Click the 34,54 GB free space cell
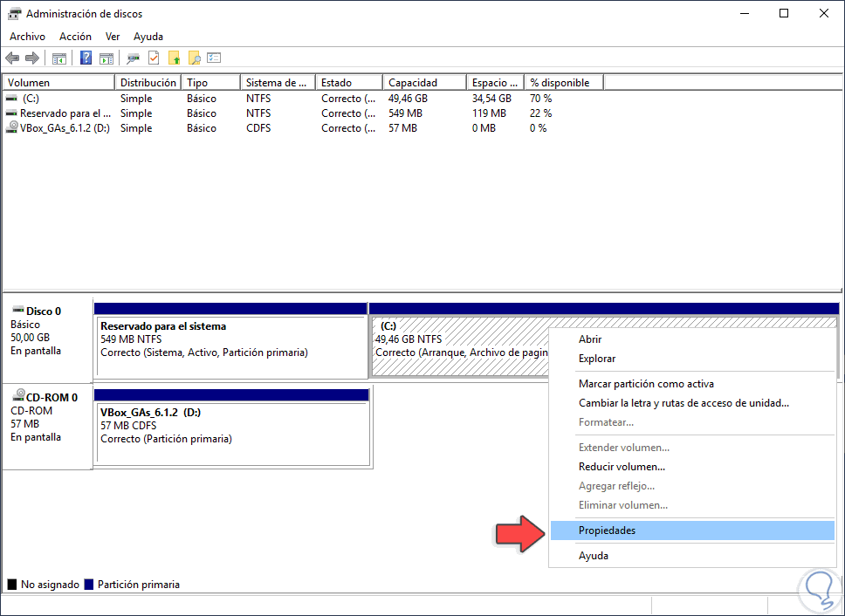 491,99
